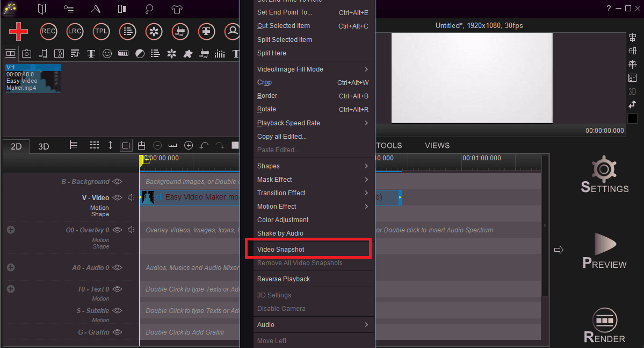Image resolution: width=644 pixels, height=348 pixels.
Task: Choose Reverse Playback menu entry
Action: [313, 279]
